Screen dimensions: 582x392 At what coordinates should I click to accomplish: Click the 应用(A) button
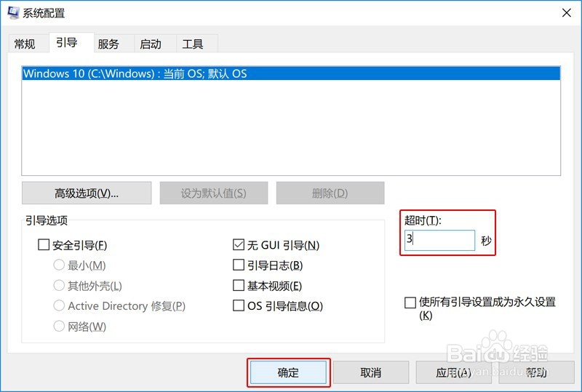point(453,372)
